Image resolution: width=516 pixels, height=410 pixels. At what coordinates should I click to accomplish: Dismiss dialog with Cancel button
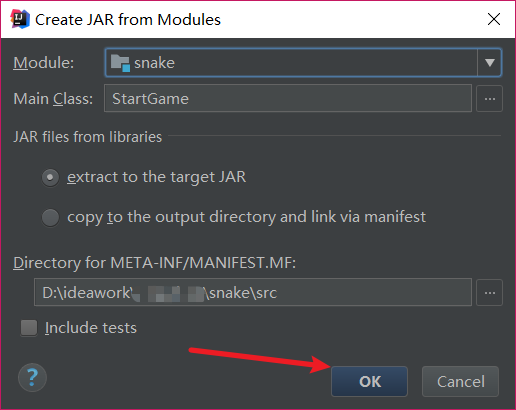[460, 381]
